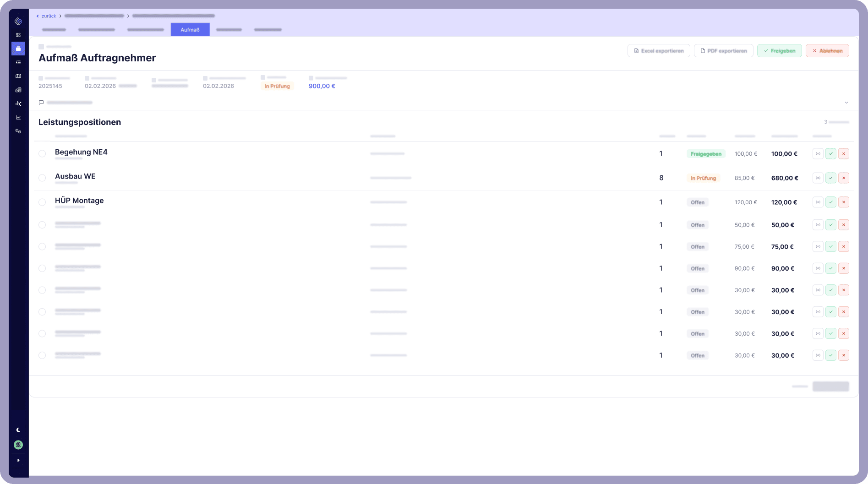Expand the sidebar with bottom arrow

coord(18,460)
